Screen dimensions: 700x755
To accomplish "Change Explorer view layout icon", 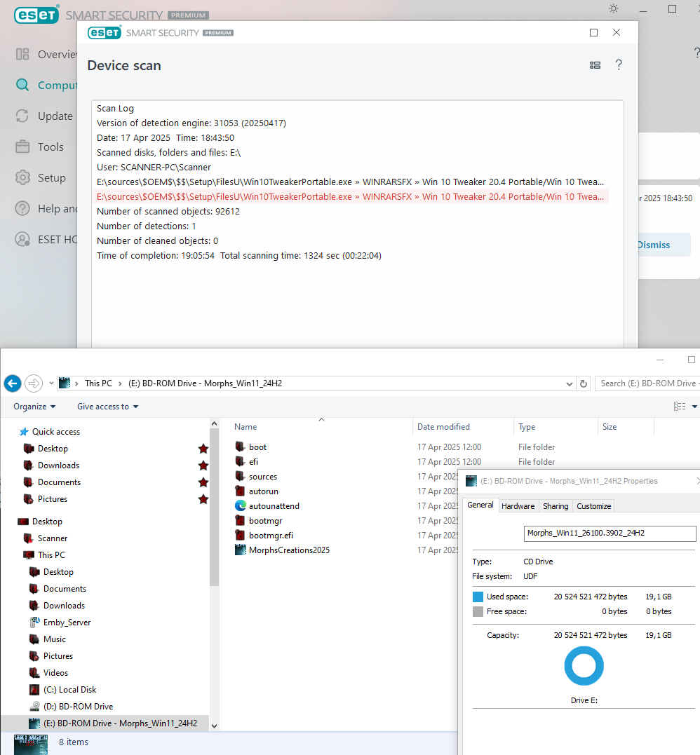I will pos(679,407).
